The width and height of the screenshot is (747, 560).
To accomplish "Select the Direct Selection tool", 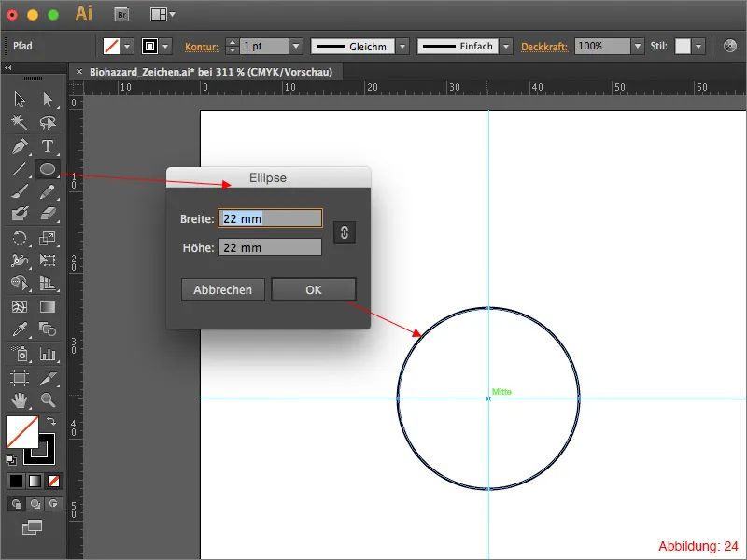I will 48,100.
